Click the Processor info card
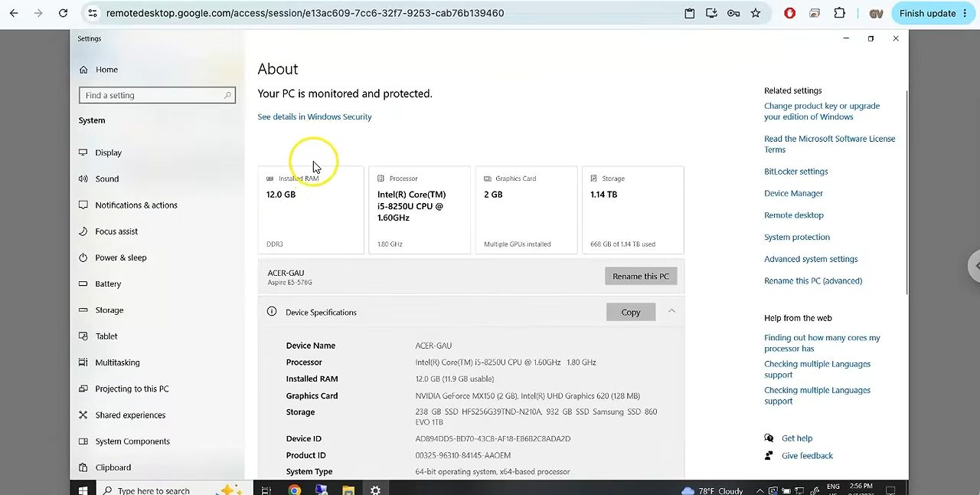The image size is (980, 495). [x=420, y=210]
